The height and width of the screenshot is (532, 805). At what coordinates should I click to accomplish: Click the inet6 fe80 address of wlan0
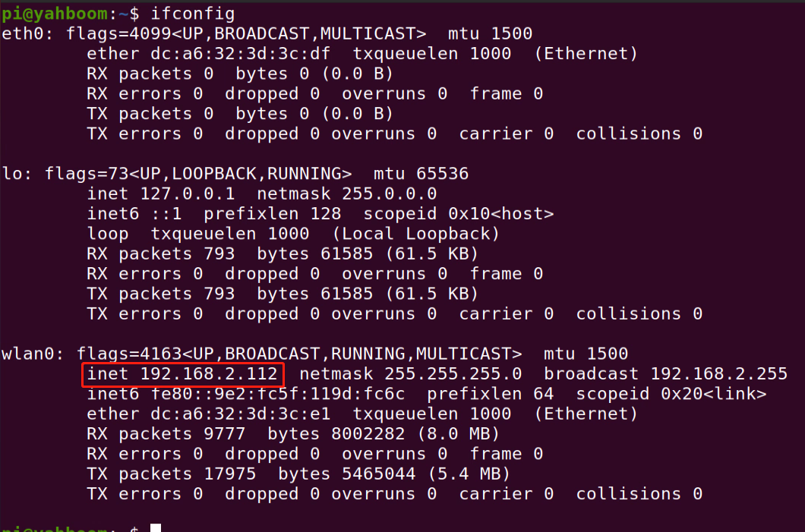pyautogui.click(x=245, y=394)
